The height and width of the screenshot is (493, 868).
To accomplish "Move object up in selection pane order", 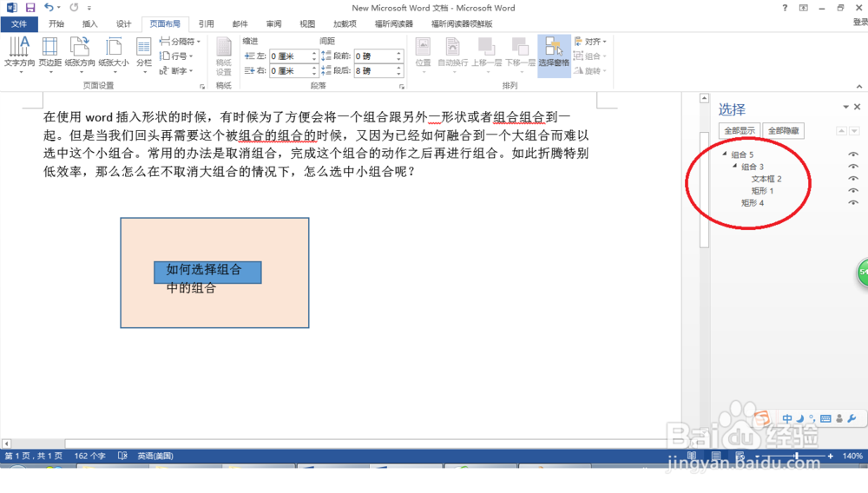I will pos(841,131).
